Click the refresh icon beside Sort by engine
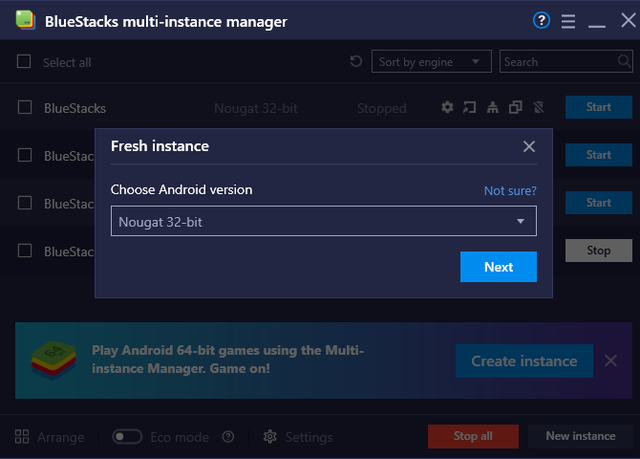 click(356, 62)
